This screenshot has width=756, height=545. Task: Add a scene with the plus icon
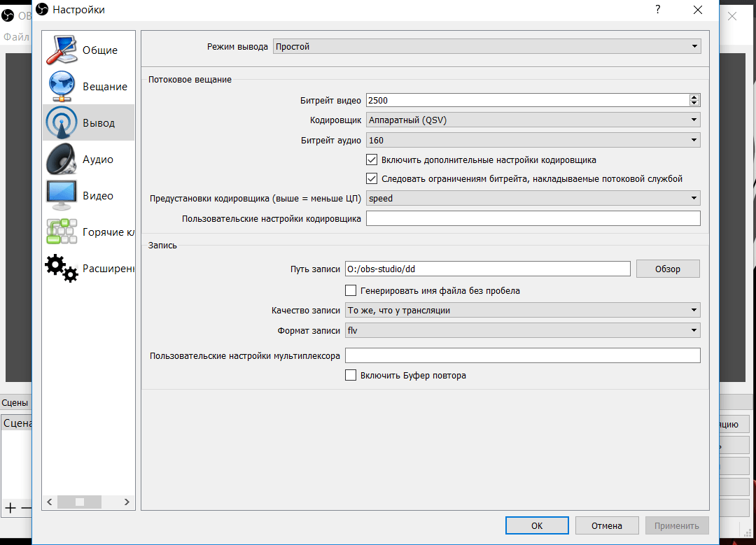click(x=10, y=507)
